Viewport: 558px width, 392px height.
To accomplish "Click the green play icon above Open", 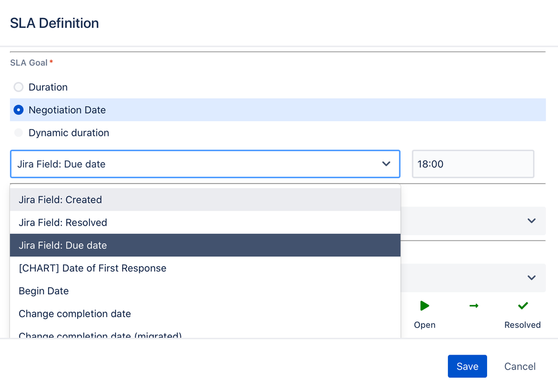I will 425,305.
